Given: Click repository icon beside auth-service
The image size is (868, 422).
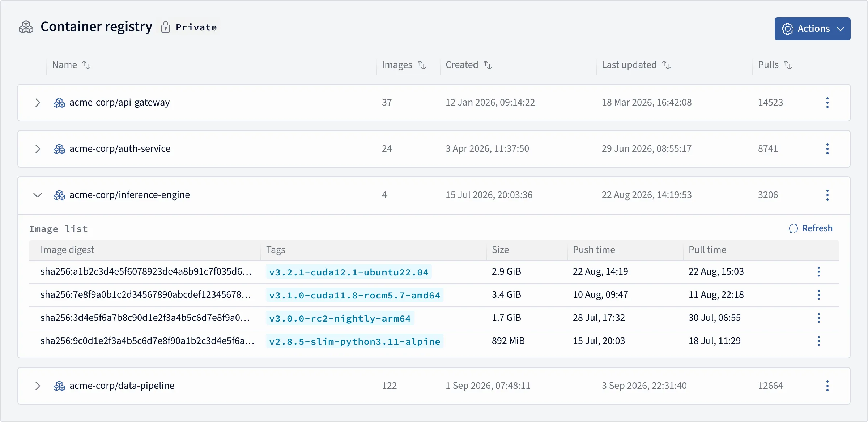Looking at the screenshot, I should (x=59, y=149).
